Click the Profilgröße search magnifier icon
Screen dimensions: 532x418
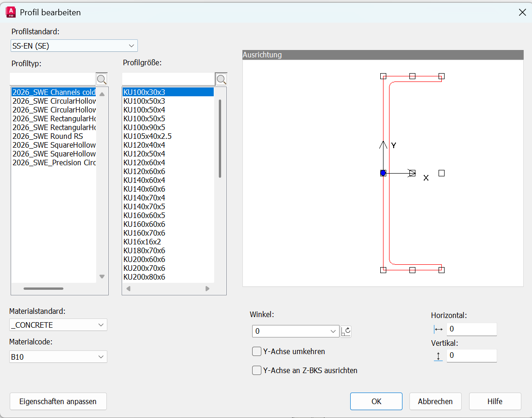coord(221,79)
